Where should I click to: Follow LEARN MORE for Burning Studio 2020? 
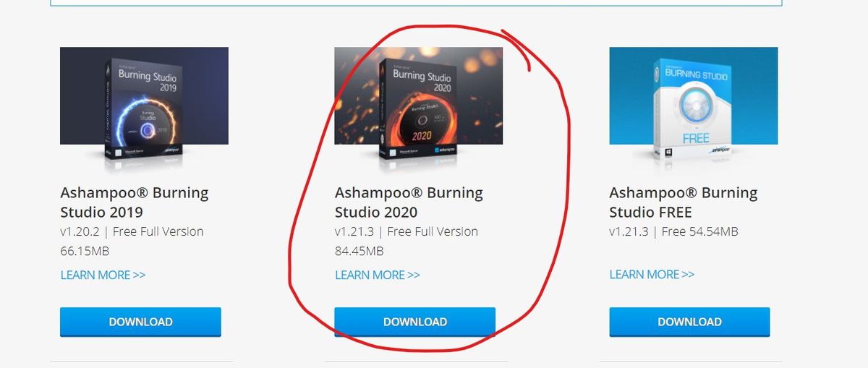pyautogui.click(x=377, y=275)
